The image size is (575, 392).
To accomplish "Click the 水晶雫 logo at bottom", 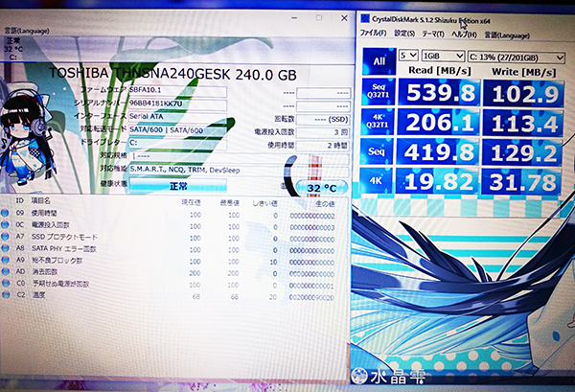I will [388, 376].
